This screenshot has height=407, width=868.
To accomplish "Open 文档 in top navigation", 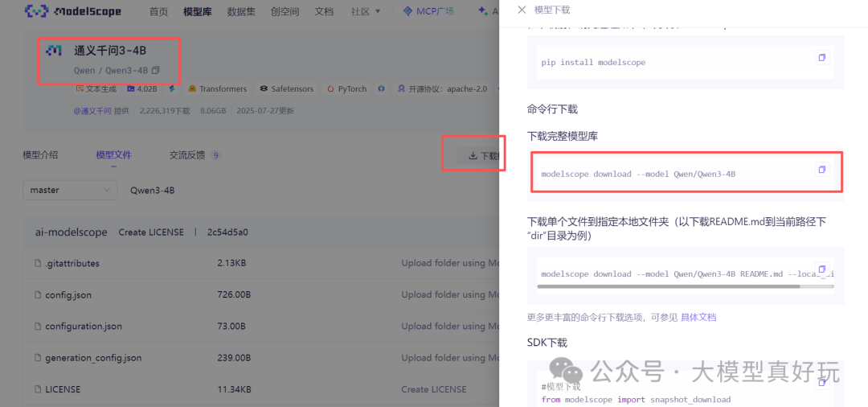I will [x=324, y=11].
